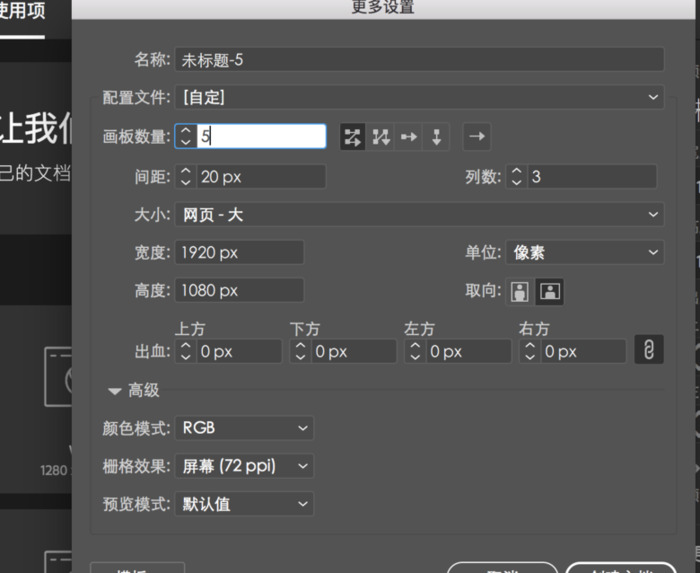The height and width of the screenshot is (573, 700).
Task: Click the 上方 top bleed field
Action: (x=239, y=351)
